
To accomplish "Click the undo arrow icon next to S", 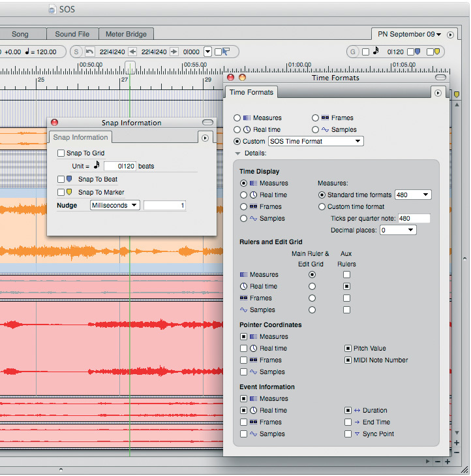I will 89,52.
